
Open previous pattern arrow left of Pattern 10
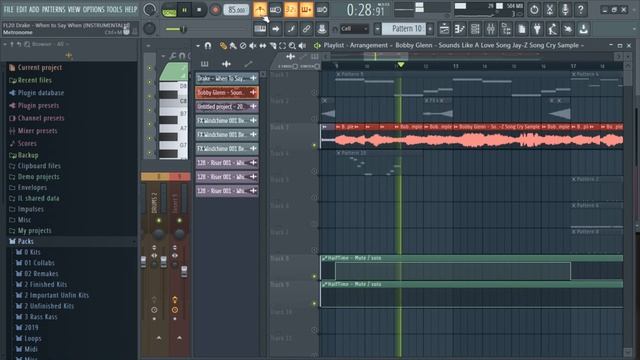coord(378,29)
